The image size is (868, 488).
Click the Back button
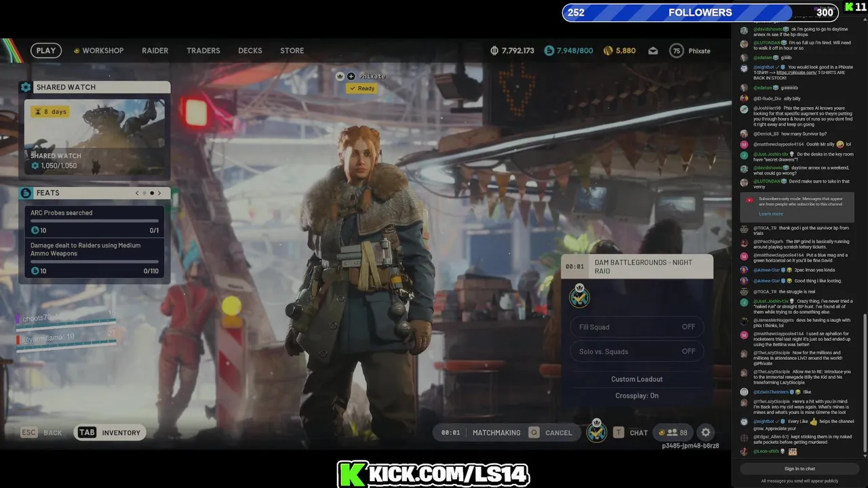click(x=41, y=432)
